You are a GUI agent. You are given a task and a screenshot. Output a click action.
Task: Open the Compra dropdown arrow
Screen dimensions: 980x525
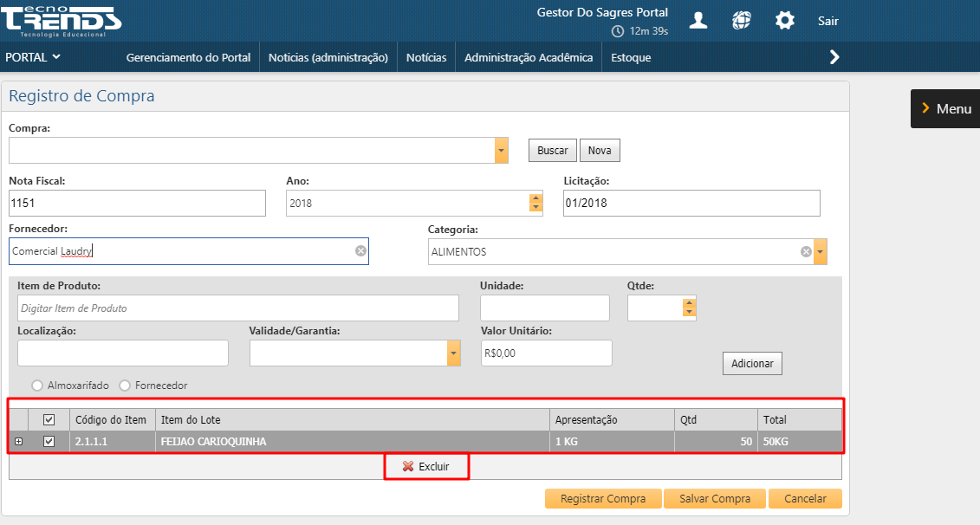[x=501, y=150]
